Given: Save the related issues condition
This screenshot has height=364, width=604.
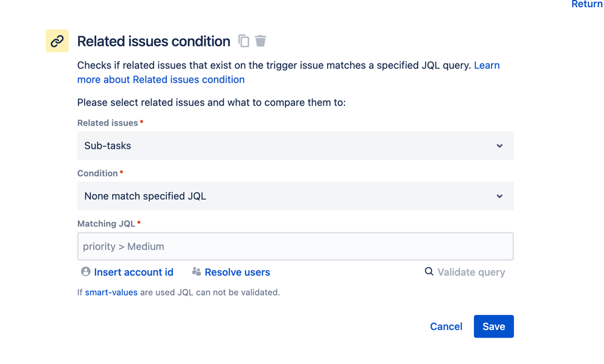Looking at the screenshot, I should click(493, 327).
